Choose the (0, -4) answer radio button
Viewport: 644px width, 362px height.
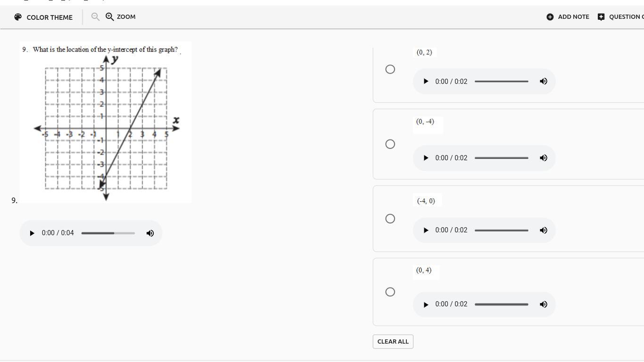coord(390,144)
